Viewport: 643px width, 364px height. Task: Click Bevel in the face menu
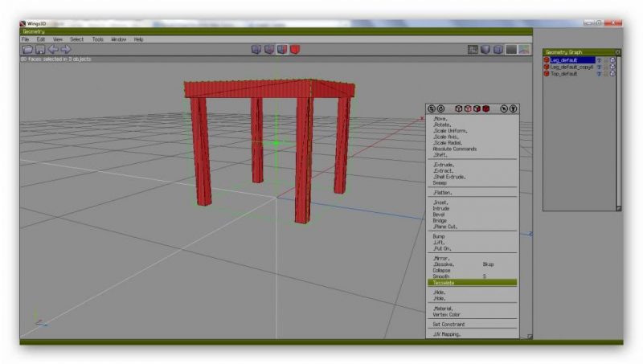tap(439, 215)
